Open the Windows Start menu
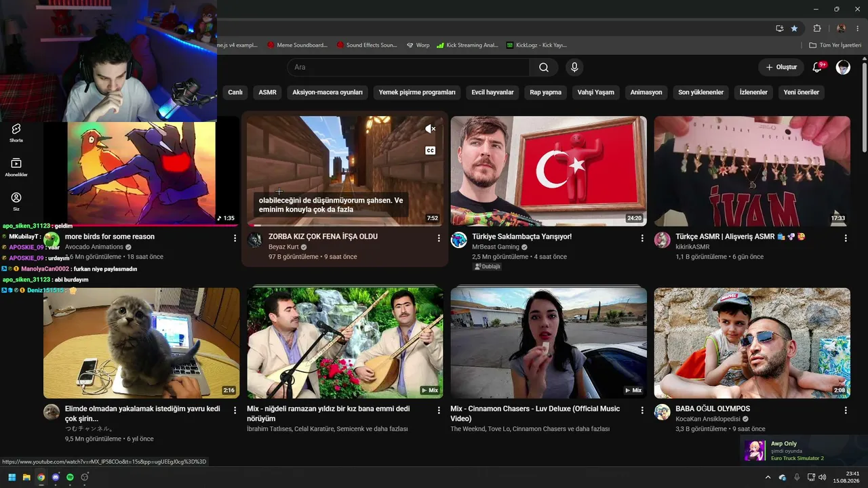The height and width of the screenshot is (488, 868). pyautogui.click(x=12, y=477)
